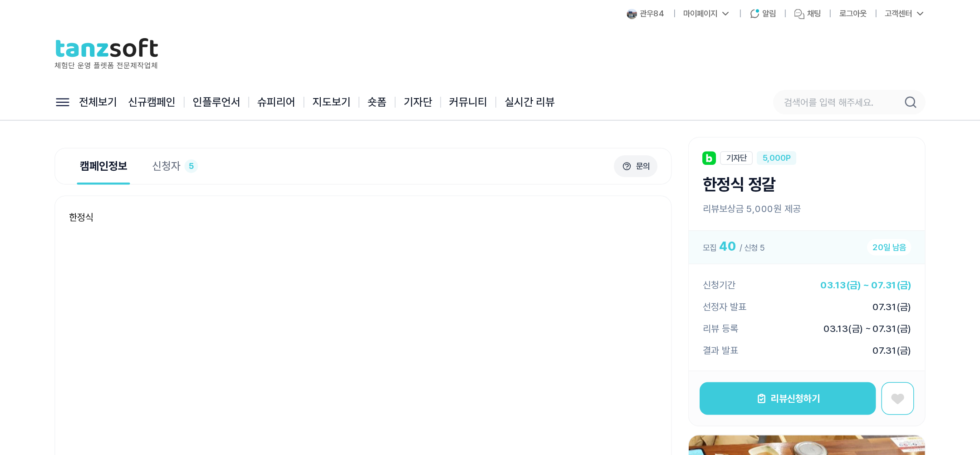Click the 기자단 category badge

[736, 158]
